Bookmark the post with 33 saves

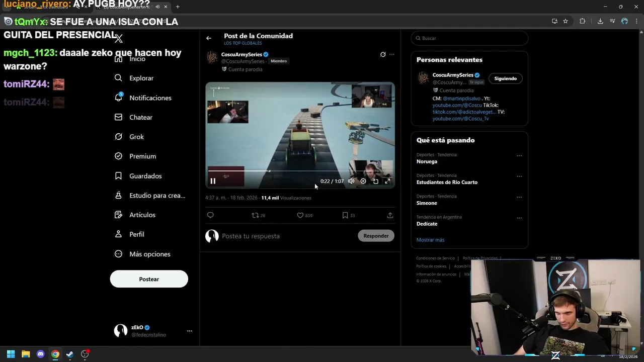pyautogui.click(x=349, y=215)
